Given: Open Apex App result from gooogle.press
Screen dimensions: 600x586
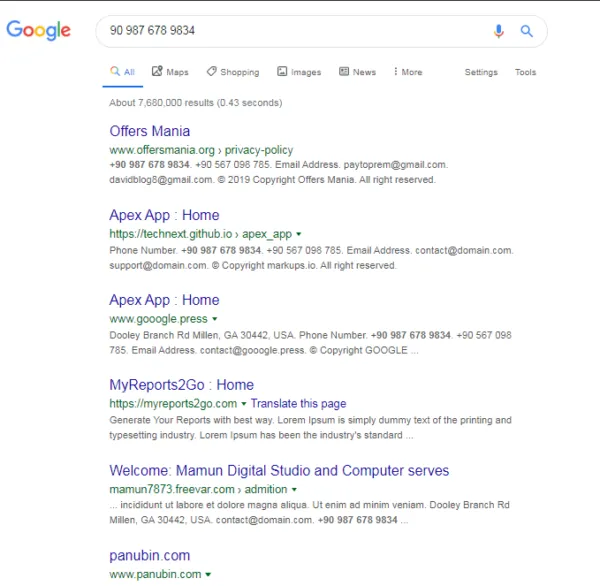Looking at the screenshot, I should coord(164,300).
